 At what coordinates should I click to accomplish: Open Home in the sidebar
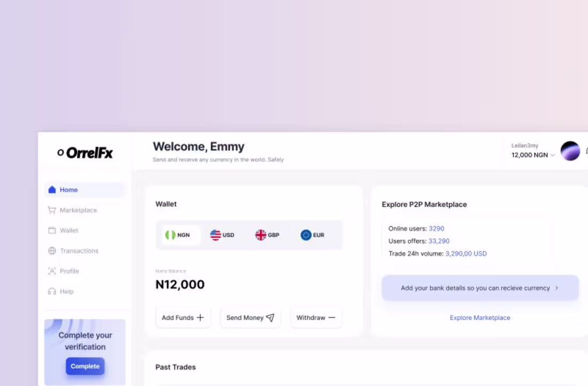click(85, 190)
